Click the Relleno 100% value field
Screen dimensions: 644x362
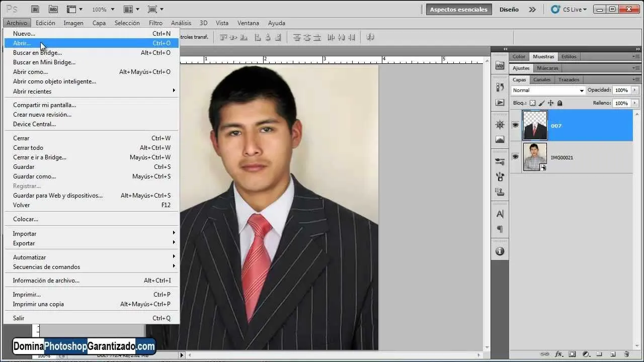621,103
